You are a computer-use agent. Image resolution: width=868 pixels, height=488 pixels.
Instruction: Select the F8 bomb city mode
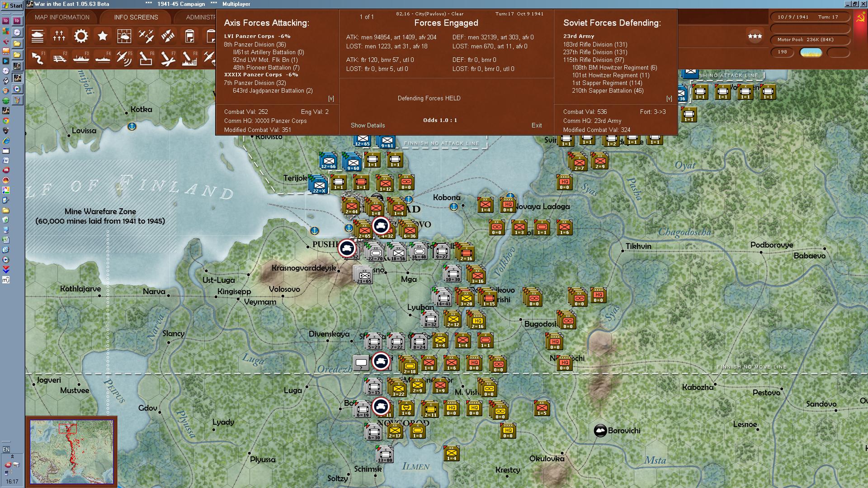pos(189,58)
